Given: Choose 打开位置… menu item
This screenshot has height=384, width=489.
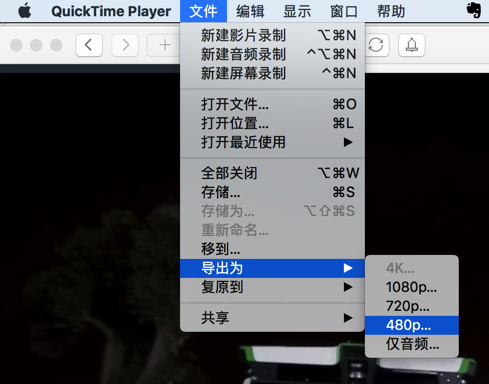Looking at the screenshot, I should point(272,123).
